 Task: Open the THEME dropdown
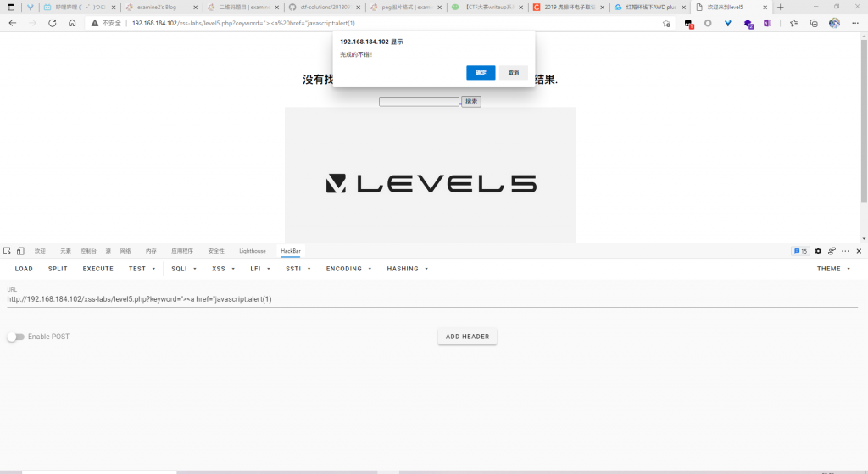coord(834,269)
